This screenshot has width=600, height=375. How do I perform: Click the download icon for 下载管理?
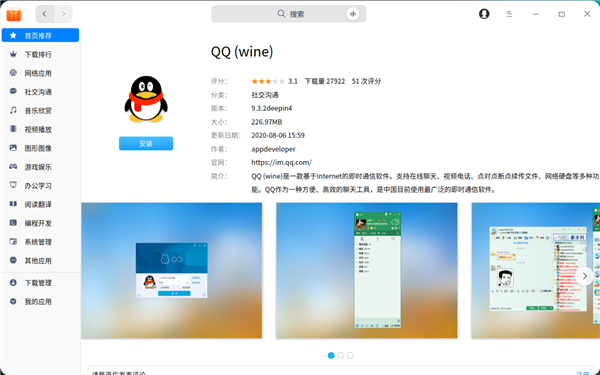(x=13, y=282)
